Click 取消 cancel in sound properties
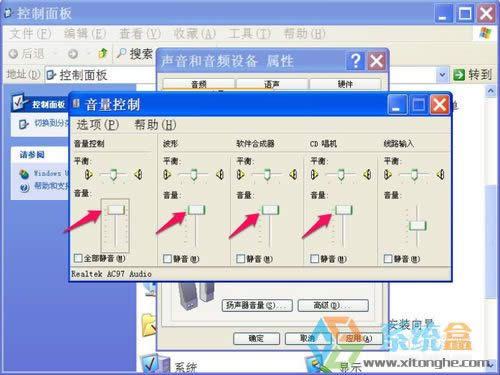Viewport: 500px width, 375px height. (307, 339)
